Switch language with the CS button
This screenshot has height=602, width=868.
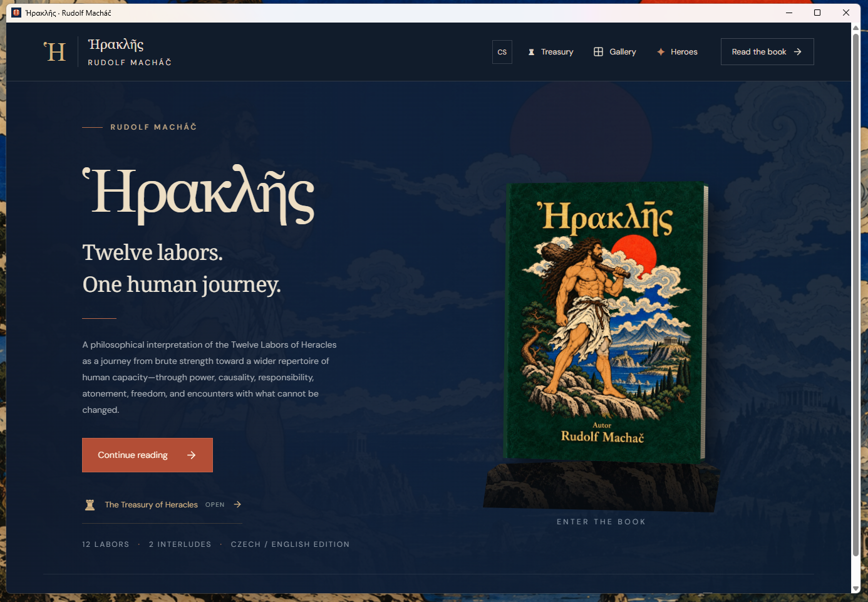pos(502,52)
